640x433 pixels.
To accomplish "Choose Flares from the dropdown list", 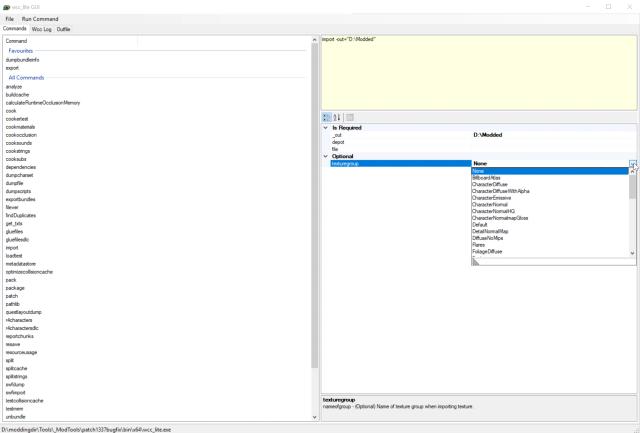I will (550, 245).
